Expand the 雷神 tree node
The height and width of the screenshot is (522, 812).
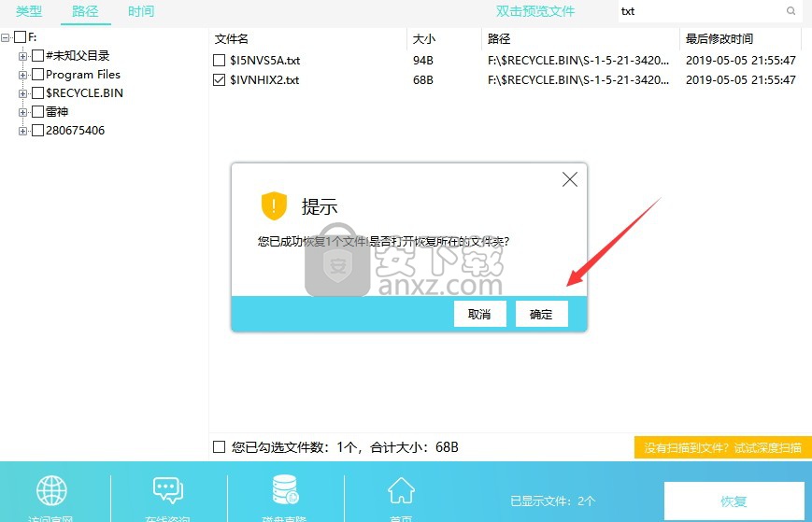(22, 112)
